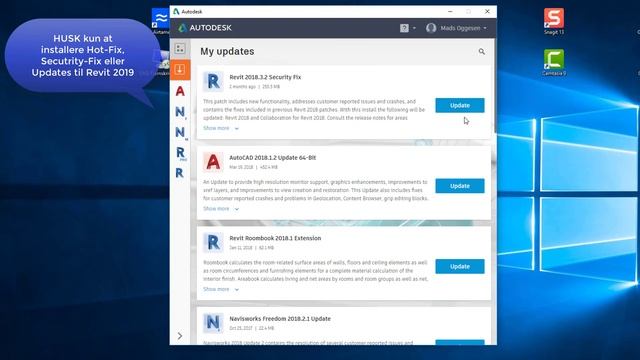
Task: Open Revit sidebar icon with small subscript label
Action: (x=180, y=153)
